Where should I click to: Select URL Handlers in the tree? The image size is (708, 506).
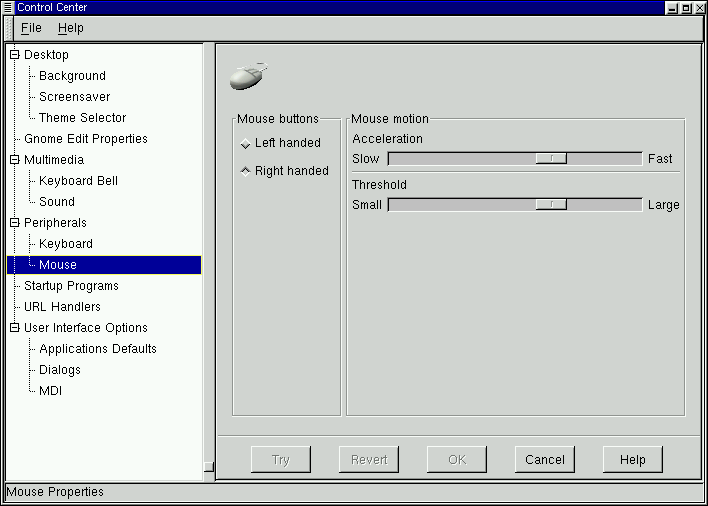click(62, 306)
